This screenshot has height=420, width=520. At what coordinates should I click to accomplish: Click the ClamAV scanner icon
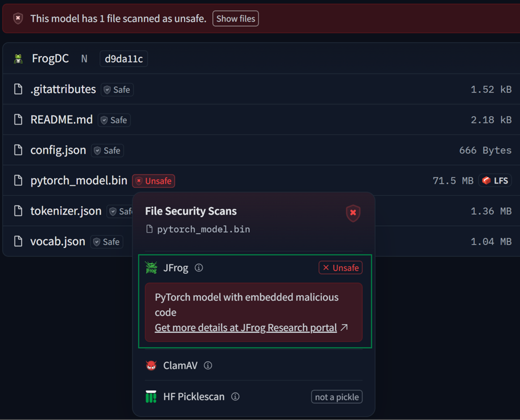click(150, 365)
